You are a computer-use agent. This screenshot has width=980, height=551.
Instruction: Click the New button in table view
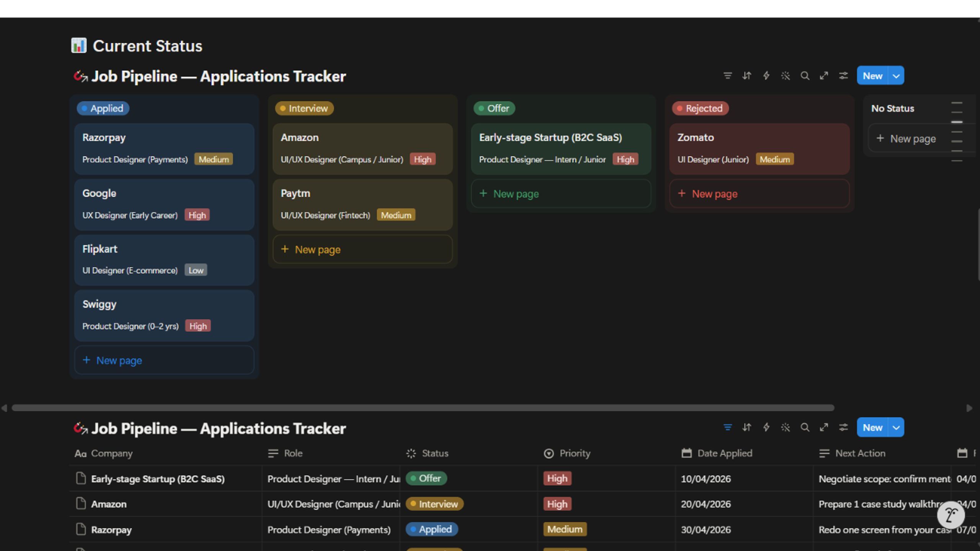pos(872,427)
